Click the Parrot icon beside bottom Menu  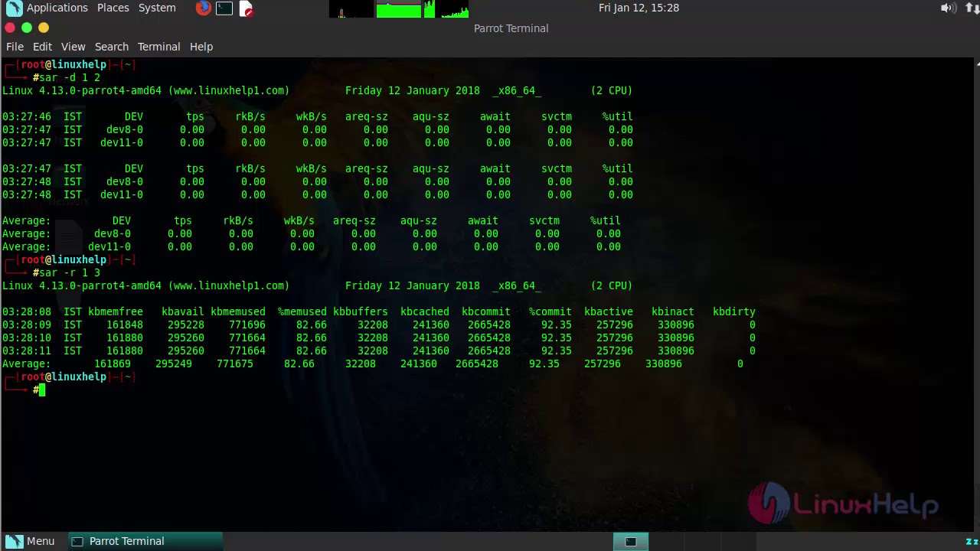[x=15, y=541]
